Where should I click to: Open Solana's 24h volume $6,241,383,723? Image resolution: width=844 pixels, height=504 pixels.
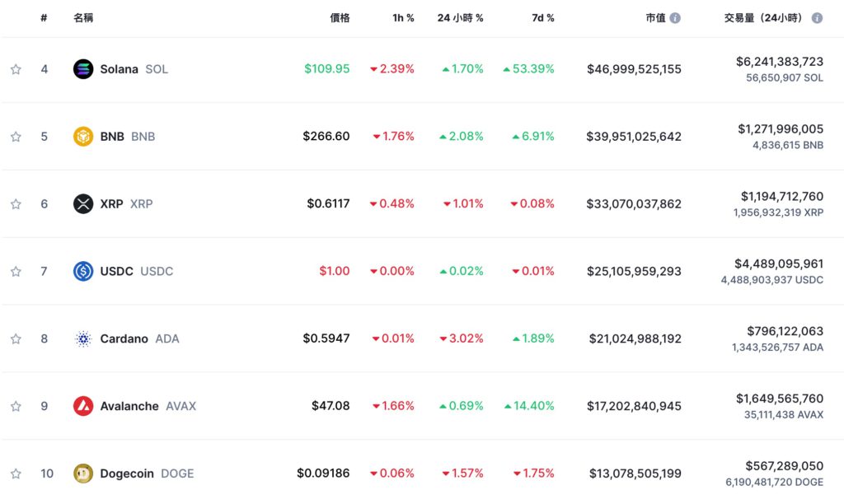(780, 62)
